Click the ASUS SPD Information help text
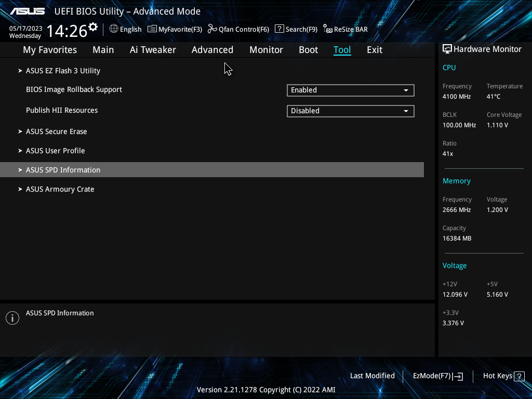Screen dimensions: 532x399 (x=60, y=313)
